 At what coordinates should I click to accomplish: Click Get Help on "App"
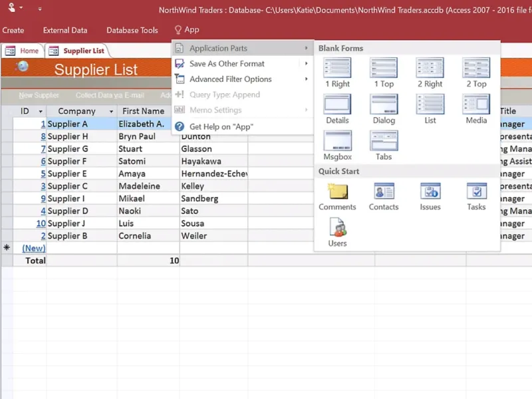pos(242,126)
